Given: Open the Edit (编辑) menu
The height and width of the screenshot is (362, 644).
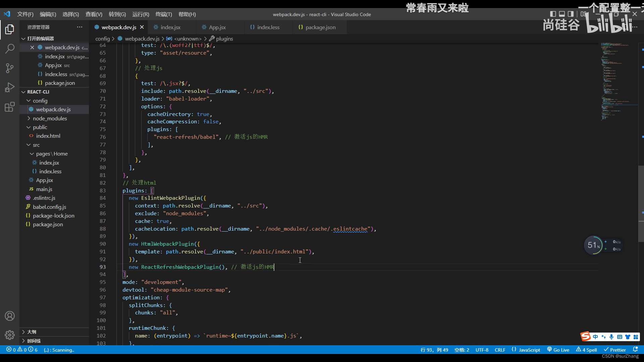Looking at the screenshot, I should (x=48, y=14).
